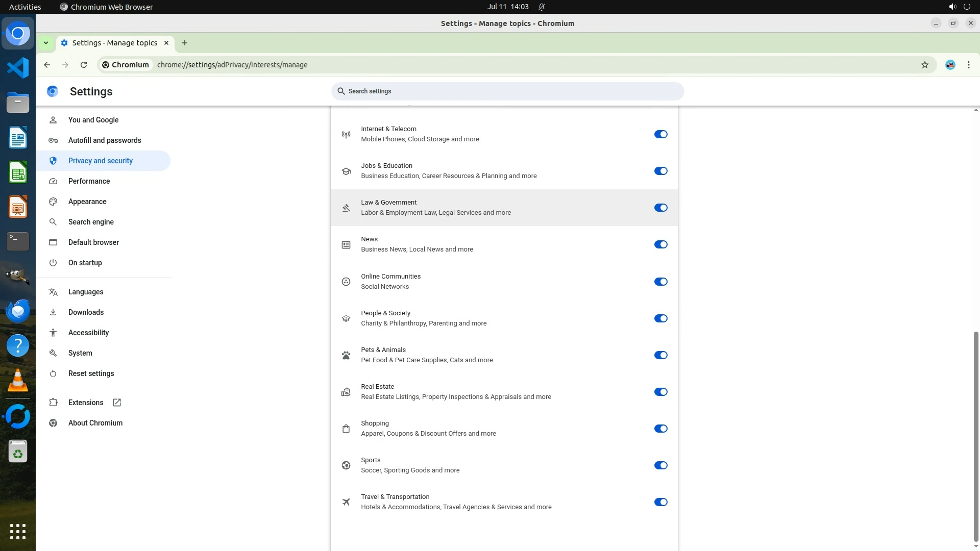Launch Thunderbird from the dock
This screenshot has width=980, height=551.
[18, 311]
